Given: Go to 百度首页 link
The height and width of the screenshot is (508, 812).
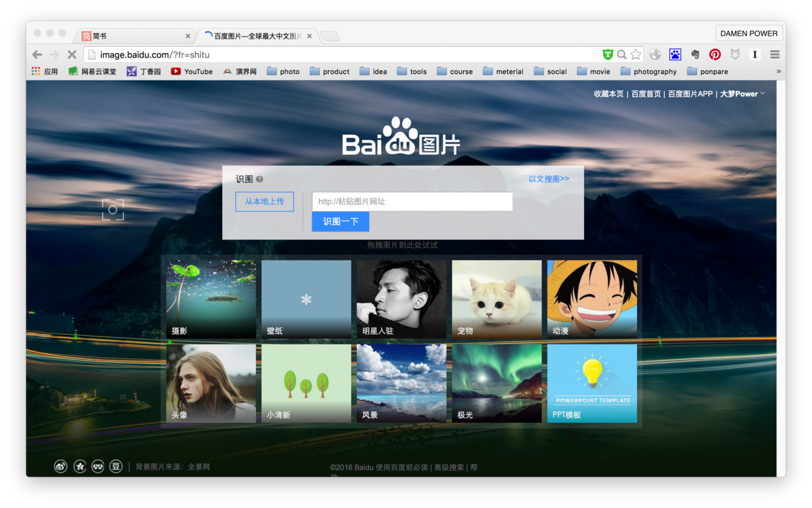Looking at the screenshot, I should point(646,94).
